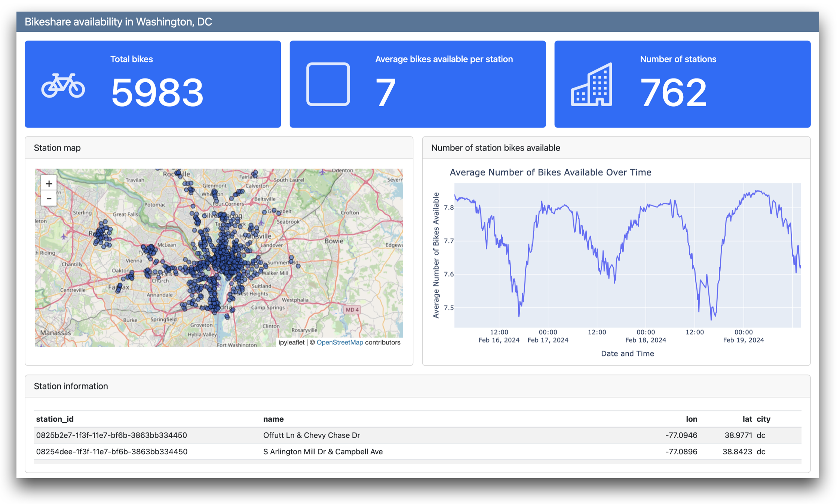Click the empty square icon in Average card
This screenshot has height=504, width=837.
tap(328, 84)
